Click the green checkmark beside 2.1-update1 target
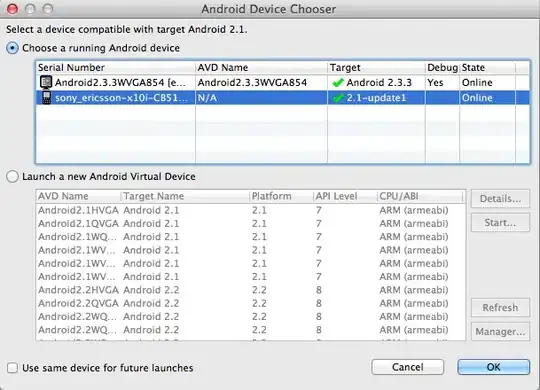540x390 pixels. (x=338, y=98)
